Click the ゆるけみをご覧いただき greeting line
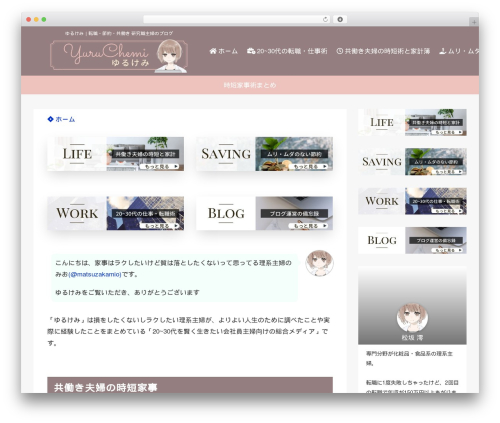500x423 pixels. pyautogui.click(x=127, y=292)
